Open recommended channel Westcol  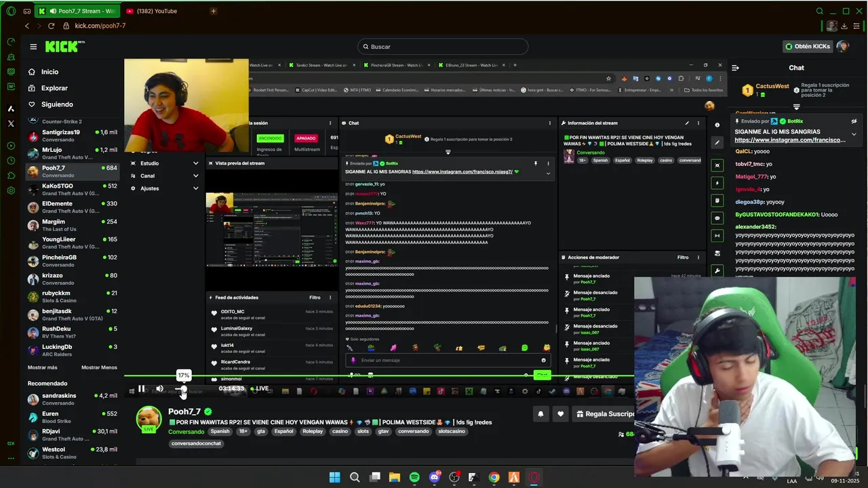pyautogui.click(x=73, y=453)
